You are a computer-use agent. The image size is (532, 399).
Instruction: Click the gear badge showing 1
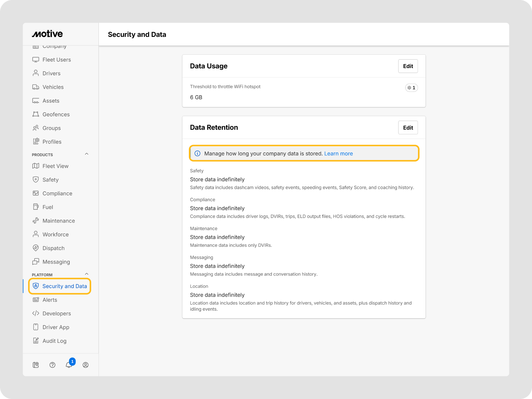coord(411,88)
